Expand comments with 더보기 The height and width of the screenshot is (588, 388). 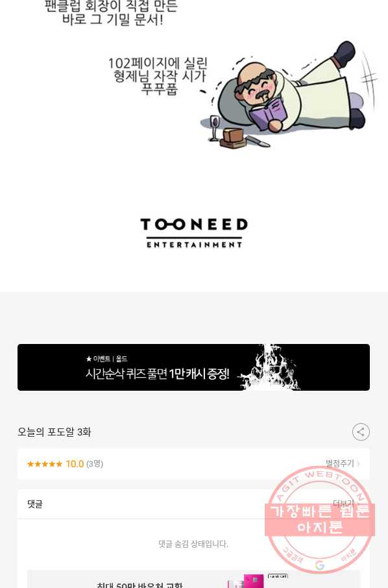(x=343, y=504)
